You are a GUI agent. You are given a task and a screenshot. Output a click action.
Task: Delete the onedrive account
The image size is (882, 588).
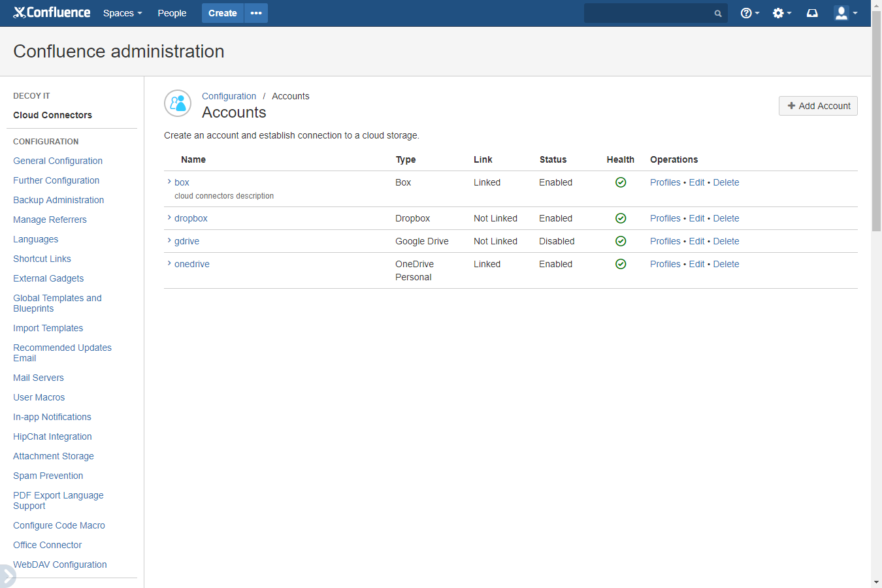[726, 264]
